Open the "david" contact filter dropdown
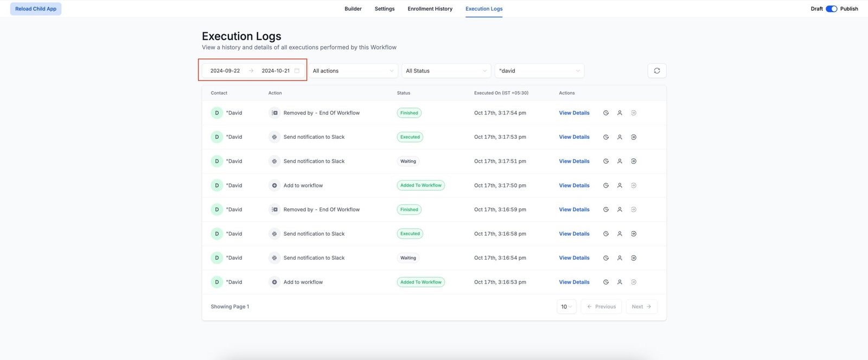Viewport: 868px width, 360px height. [539, 71]
